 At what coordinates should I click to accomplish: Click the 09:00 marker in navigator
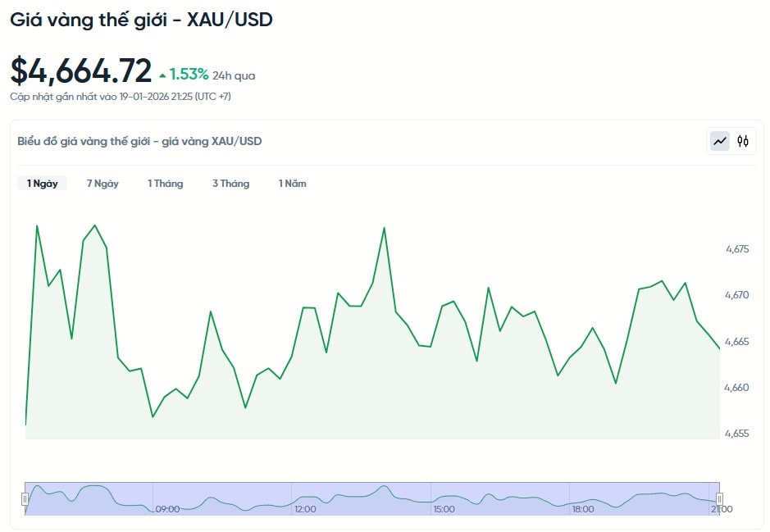167,509
